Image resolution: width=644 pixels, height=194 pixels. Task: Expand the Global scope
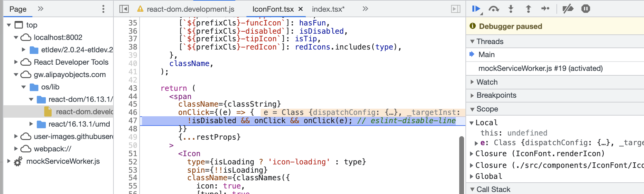[472, 176]
